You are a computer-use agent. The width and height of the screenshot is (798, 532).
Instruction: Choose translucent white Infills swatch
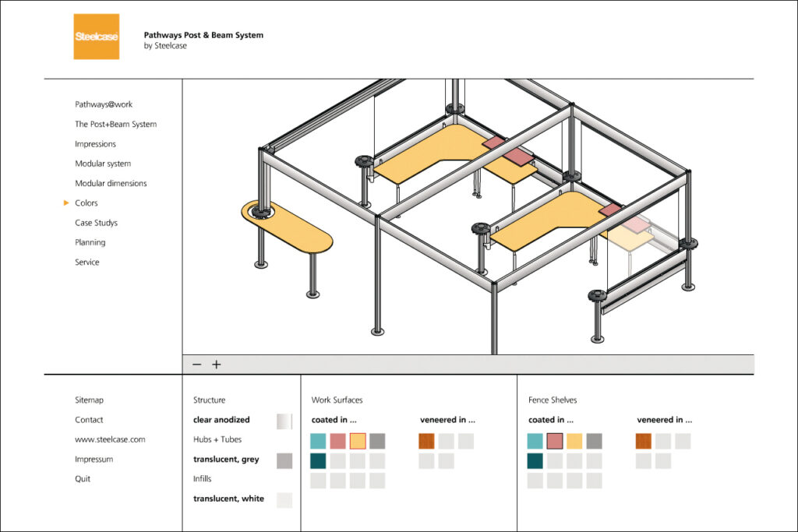click(284, 500)
